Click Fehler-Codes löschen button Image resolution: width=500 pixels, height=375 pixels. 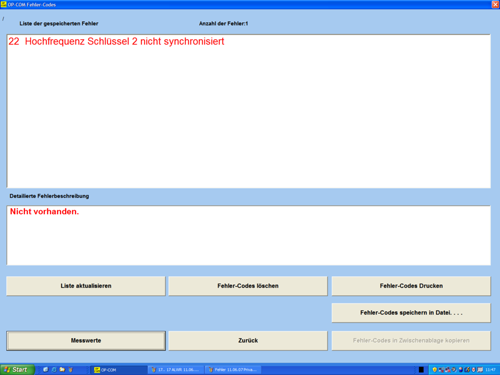coord(248,286)
